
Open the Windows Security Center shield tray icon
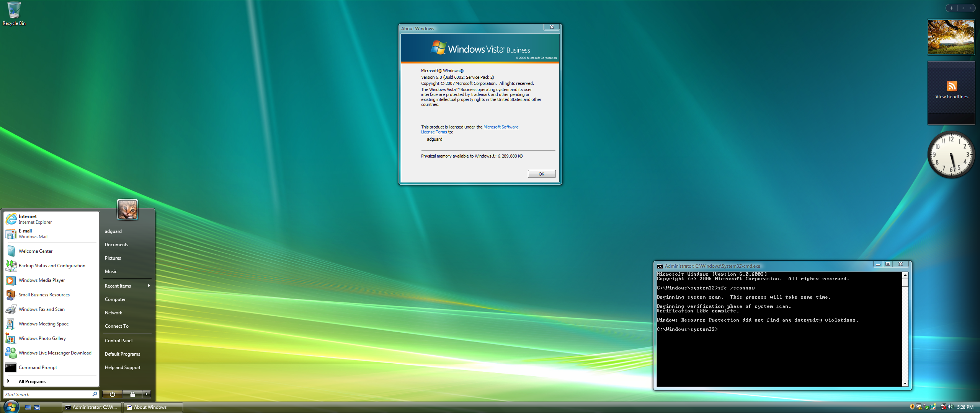pyautogui.click(x=912, y=407)
